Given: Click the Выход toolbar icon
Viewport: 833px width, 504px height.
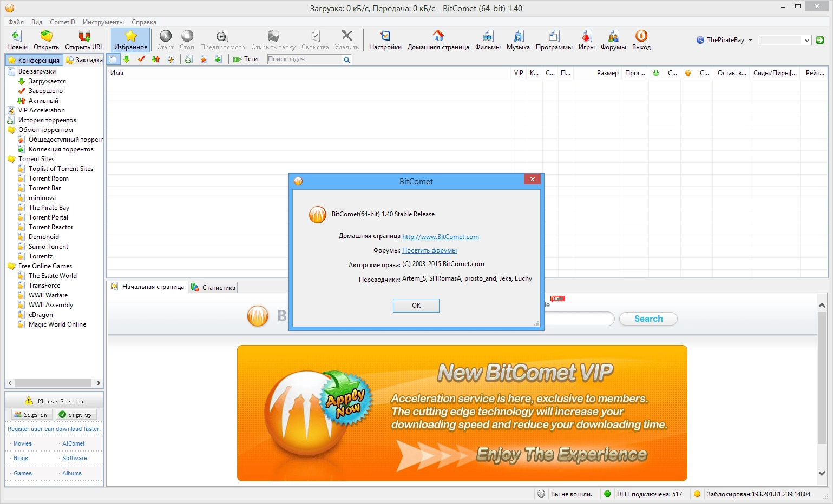Looking at the screenshot, I should pos(641,40).
